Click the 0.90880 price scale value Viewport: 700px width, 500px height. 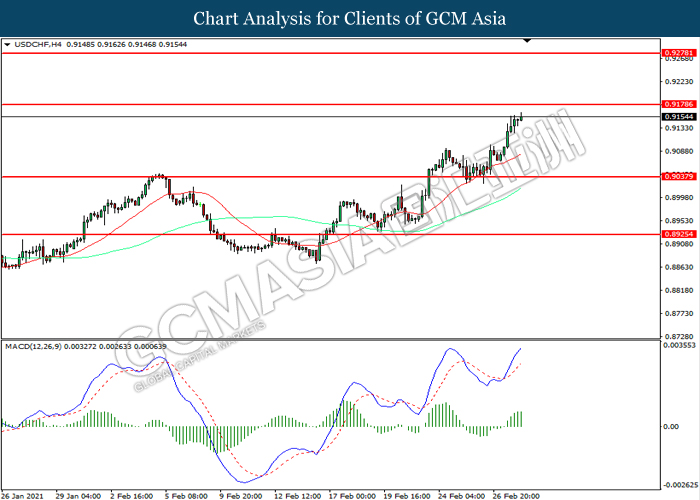[679, 151]
